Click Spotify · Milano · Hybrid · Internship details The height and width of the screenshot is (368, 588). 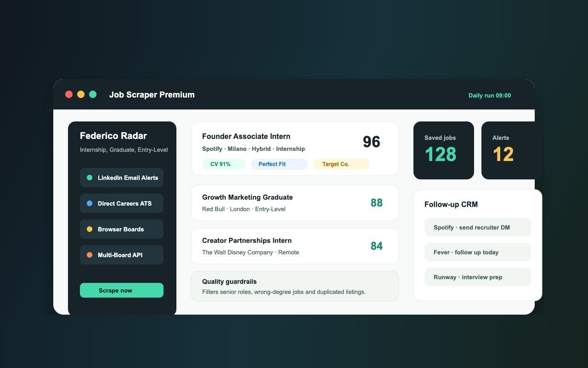tap(254, 149)
